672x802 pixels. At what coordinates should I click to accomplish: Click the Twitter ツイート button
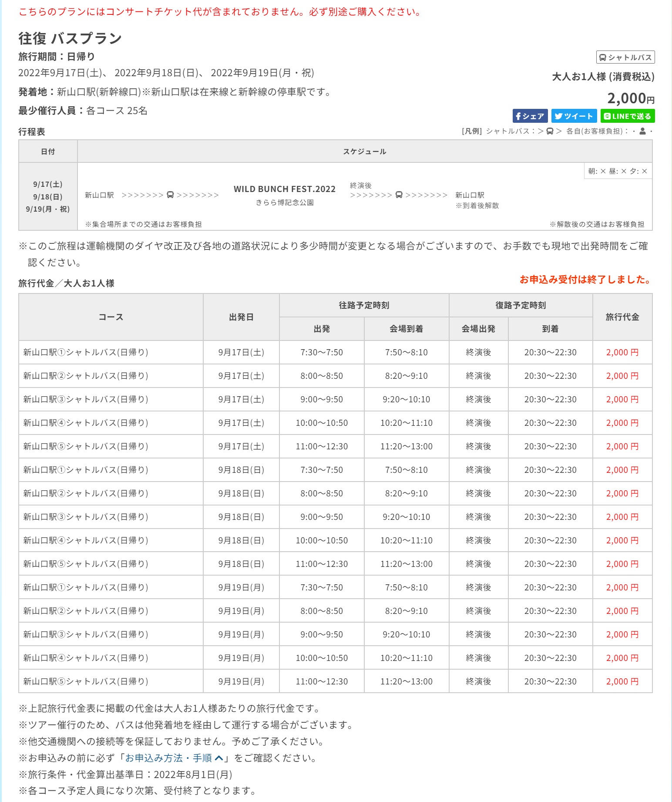tap(574, 116)
